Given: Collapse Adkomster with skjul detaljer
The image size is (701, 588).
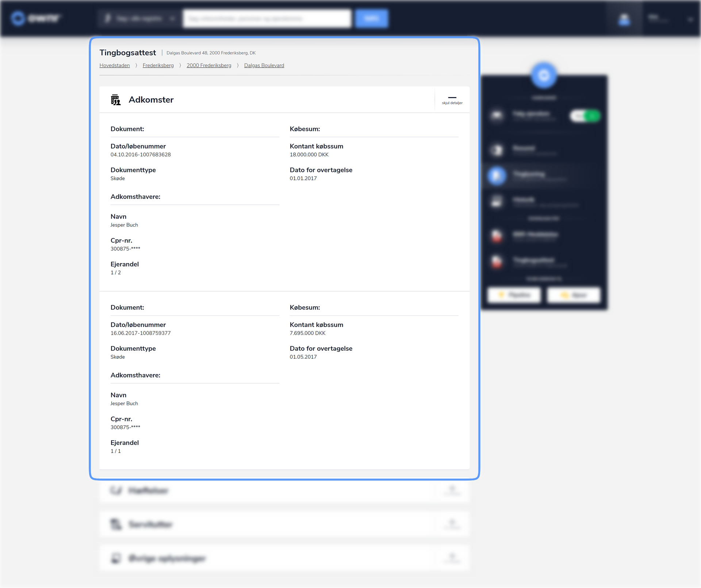Looking at the screenshot, I should [452, 100].
